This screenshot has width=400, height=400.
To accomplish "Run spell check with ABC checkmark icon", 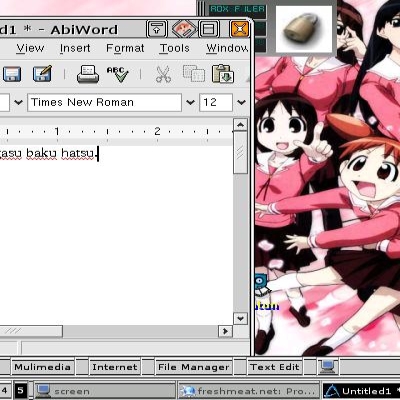I will click(118, 74).
